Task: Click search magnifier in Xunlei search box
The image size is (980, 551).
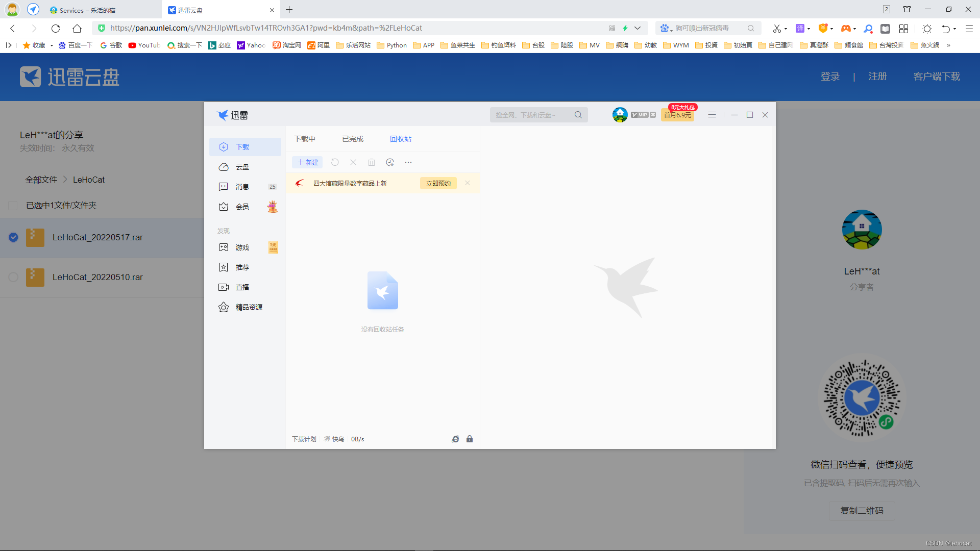Action: pyautogui.click(x=578, y=115)
